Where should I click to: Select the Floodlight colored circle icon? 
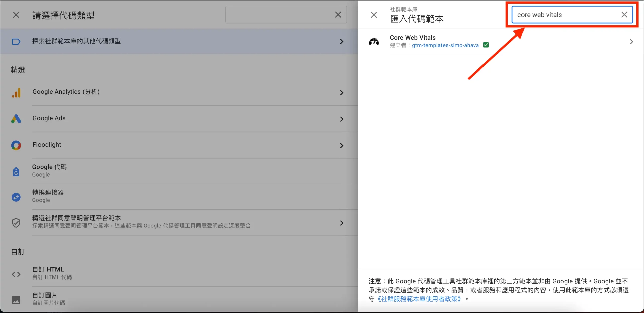(x=16, y=145)
